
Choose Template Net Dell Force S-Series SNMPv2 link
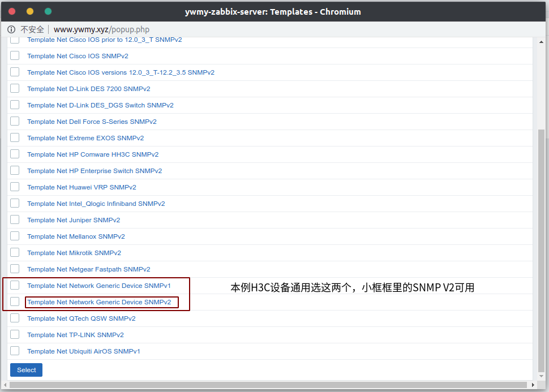pos(92,122)
